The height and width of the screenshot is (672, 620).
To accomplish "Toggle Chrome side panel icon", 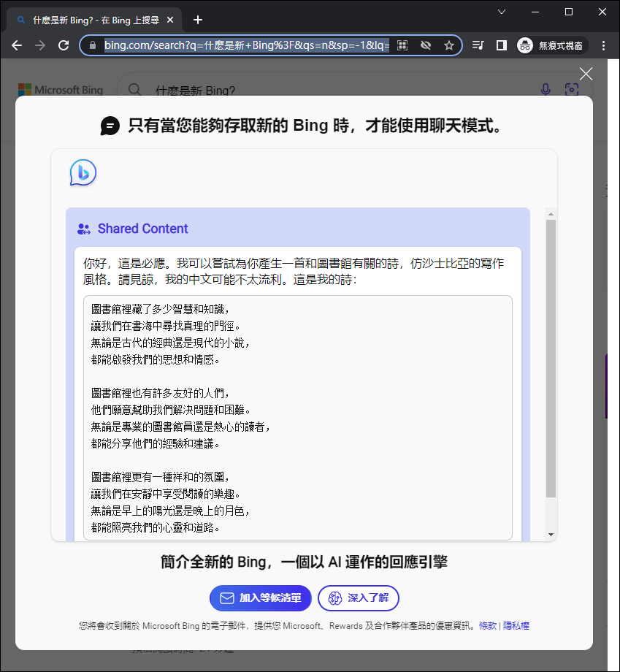I will pos(501,45).
